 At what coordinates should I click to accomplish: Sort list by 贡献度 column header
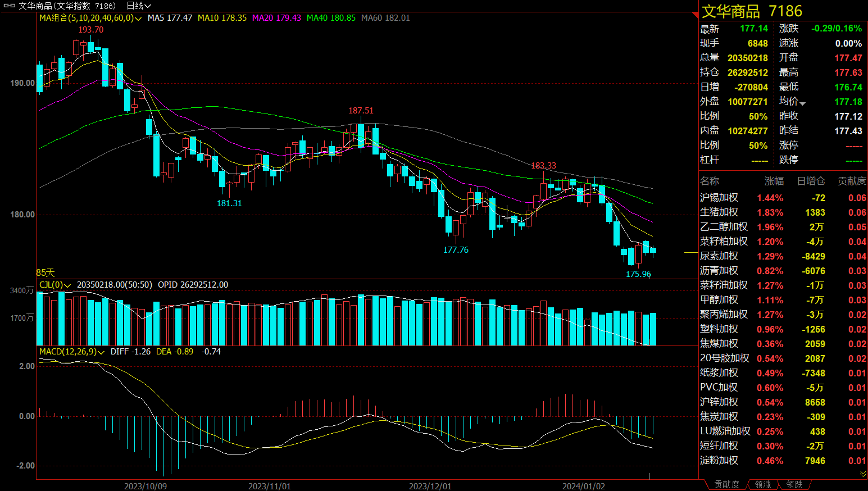coord(852,181)
